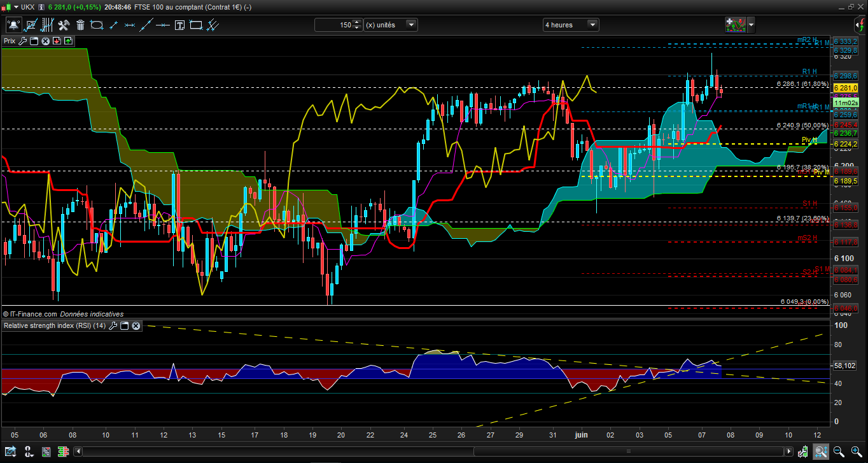The image size is (868, 463).
Task: Click the alert bell icon
Action: tap(13, 25)
